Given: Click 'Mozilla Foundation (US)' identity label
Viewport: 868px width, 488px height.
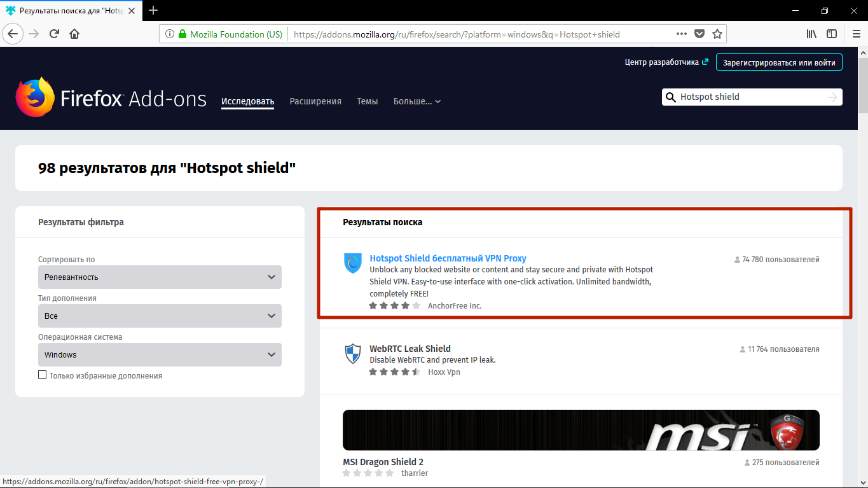Looking at the screenshot, I should coord(236,34).
